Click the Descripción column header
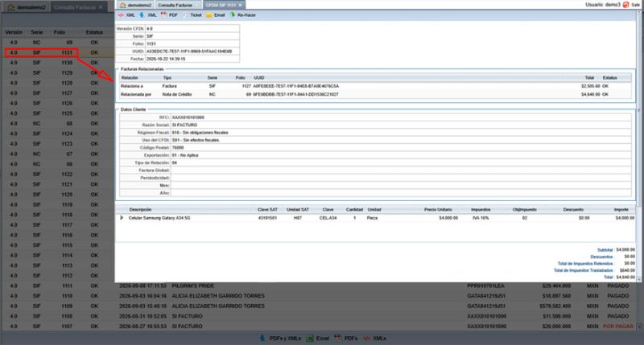Image resolution: width=644 pixels, height=345 pixels. click(140, 210)
